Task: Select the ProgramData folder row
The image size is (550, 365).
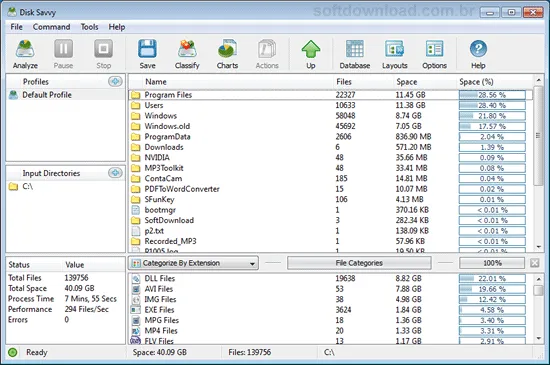Action: click(330, 137)
